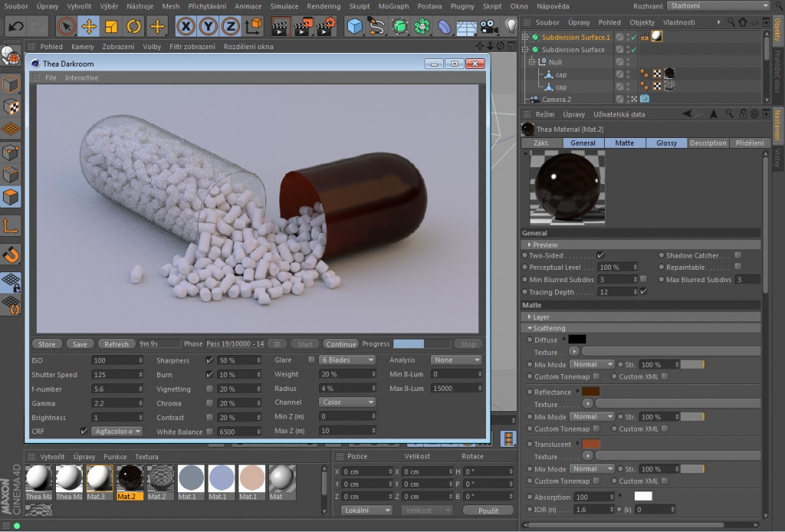
Task: Enable Polygons mode in the left toolbar
Action: point(11,197)
